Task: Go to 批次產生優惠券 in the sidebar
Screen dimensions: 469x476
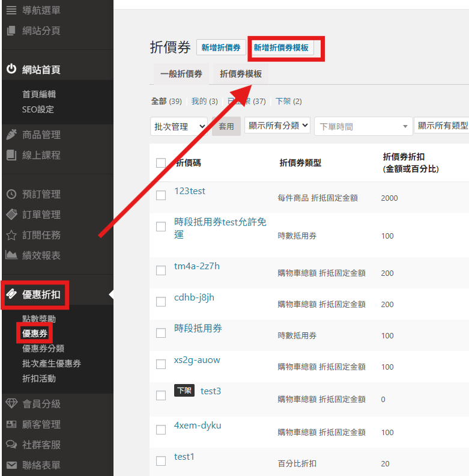Action: (x=52, y=364)
